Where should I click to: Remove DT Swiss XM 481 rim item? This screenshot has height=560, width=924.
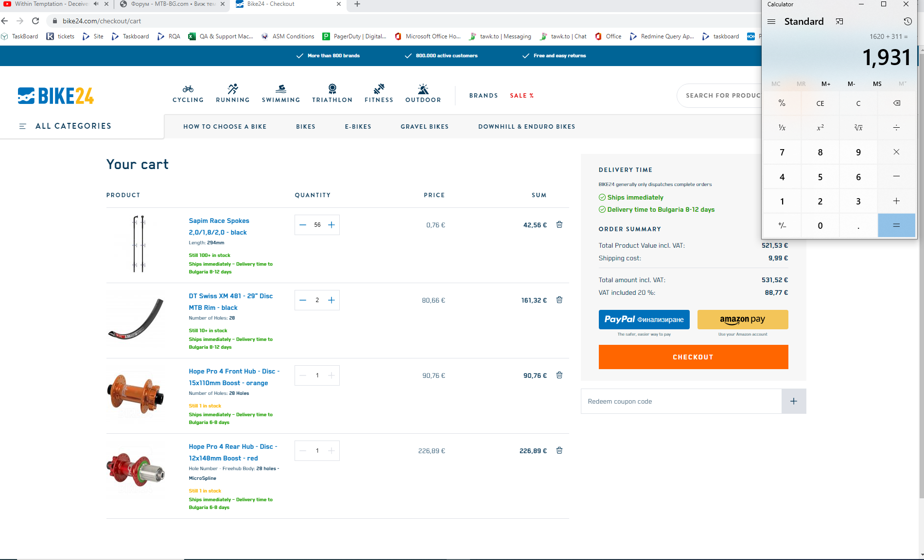coord(559,300)
